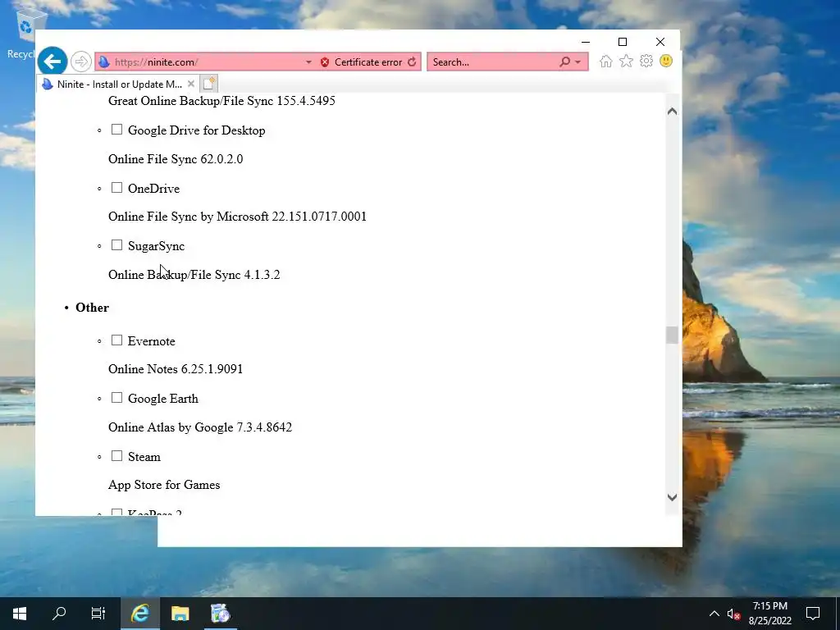Open the installer app on the taskbar
840x630 pixels.
220,614
